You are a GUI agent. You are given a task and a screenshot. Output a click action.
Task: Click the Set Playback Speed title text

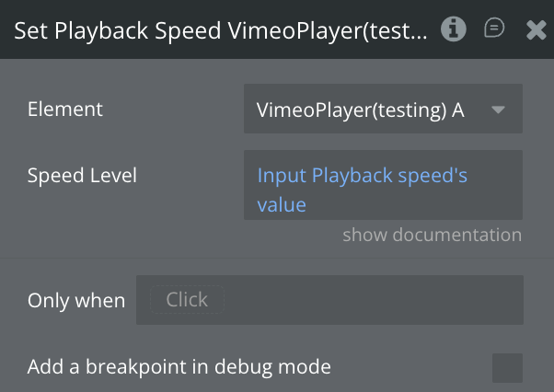(x=221, y=30)
